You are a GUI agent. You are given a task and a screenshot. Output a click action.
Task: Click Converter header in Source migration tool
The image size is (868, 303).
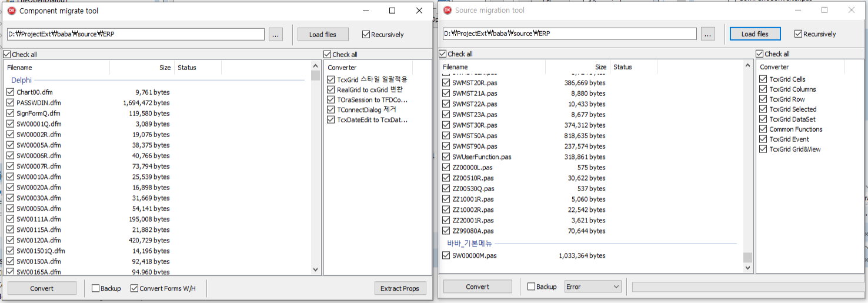click(801, 67)
